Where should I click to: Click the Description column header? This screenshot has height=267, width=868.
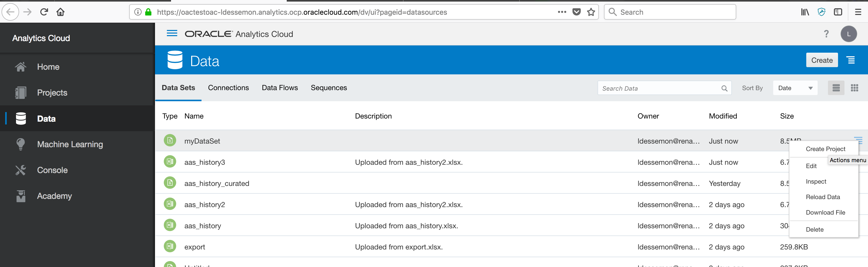(373, 116)
